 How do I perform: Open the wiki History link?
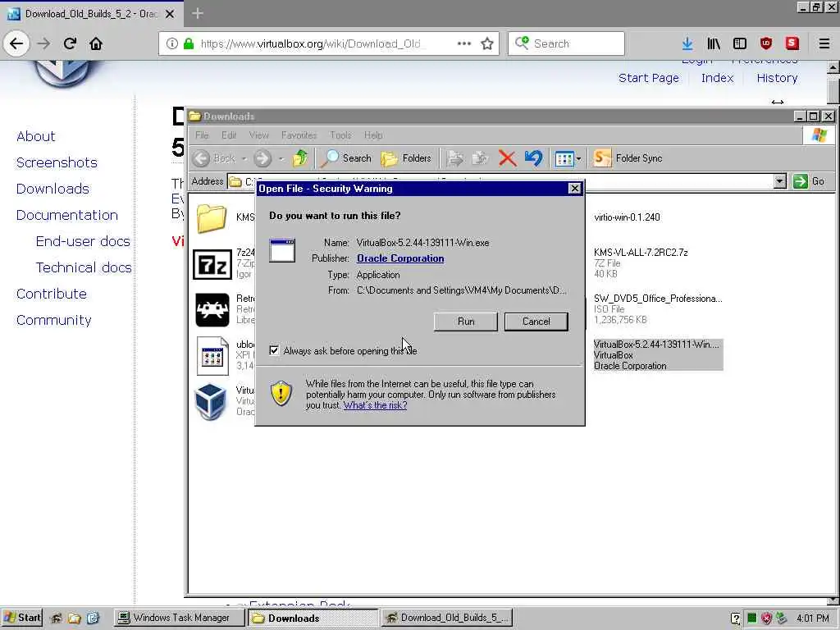[x=778, y=78]
